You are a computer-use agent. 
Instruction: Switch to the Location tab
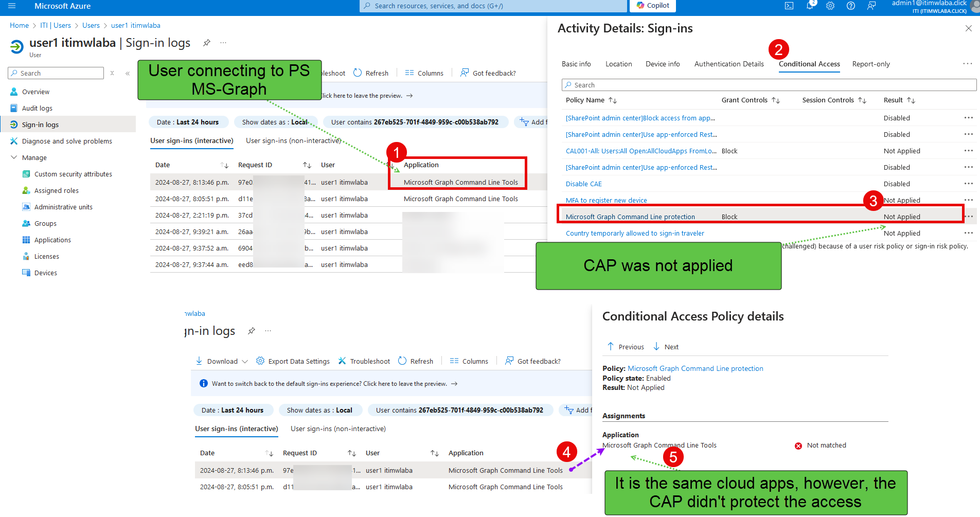click(618, 64)
